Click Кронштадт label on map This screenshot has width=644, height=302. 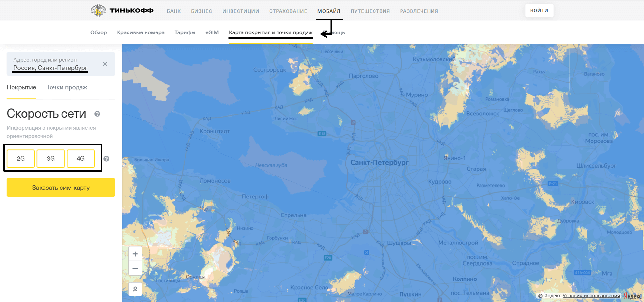pos(214,131)
